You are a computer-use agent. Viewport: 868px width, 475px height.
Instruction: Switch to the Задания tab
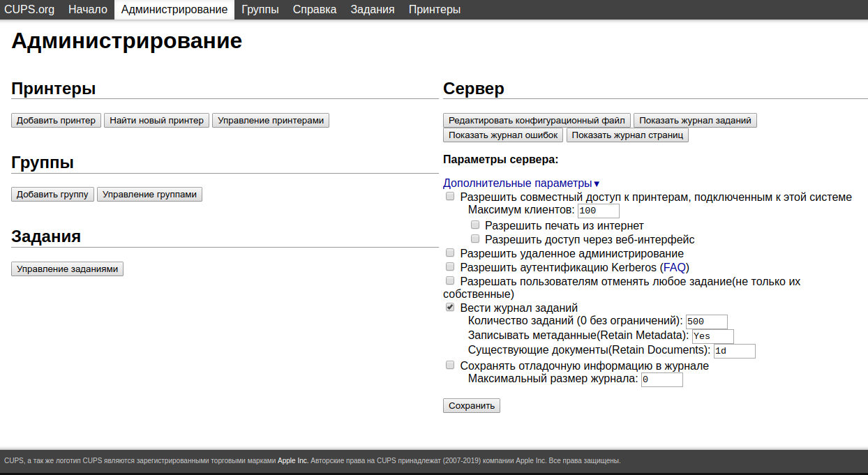(373, 9)
